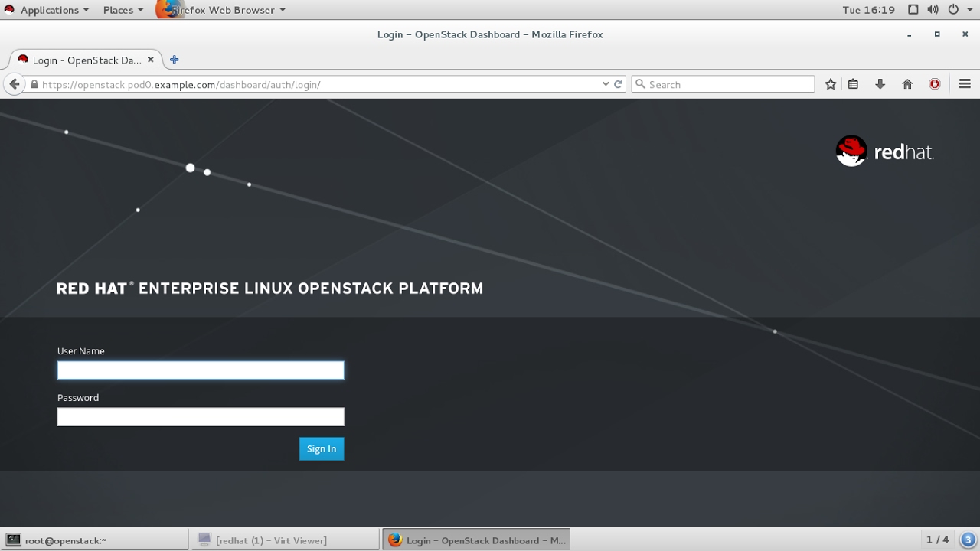Go to home page icon
The width and height of the screenshot is (980, 551).
(x=907, y=84)
